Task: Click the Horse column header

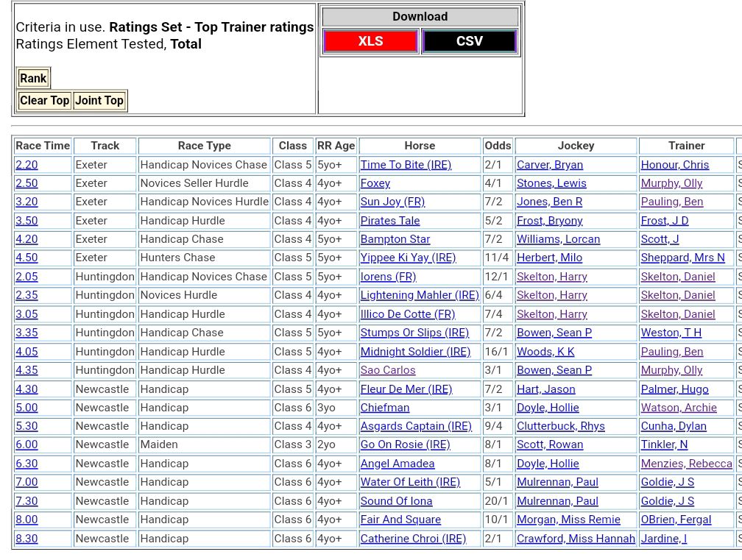Action: [420, 146]
